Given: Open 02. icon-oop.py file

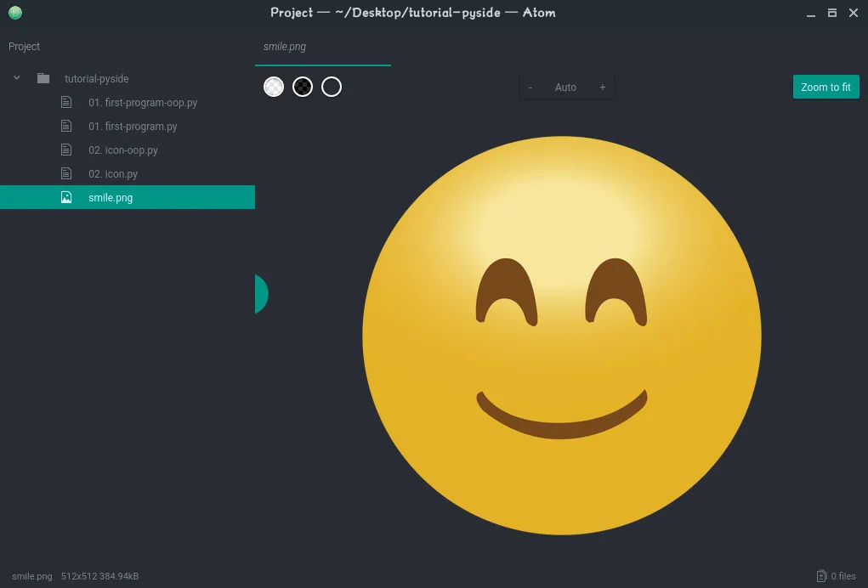Looking at the screenshot, I should pyautogui.click(x=123, y=150).
